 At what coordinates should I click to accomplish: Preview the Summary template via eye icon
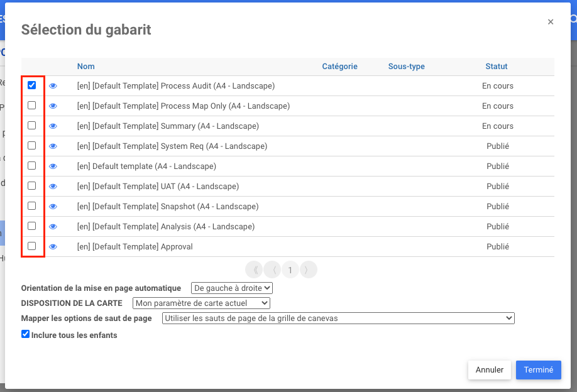coord(53,126)
